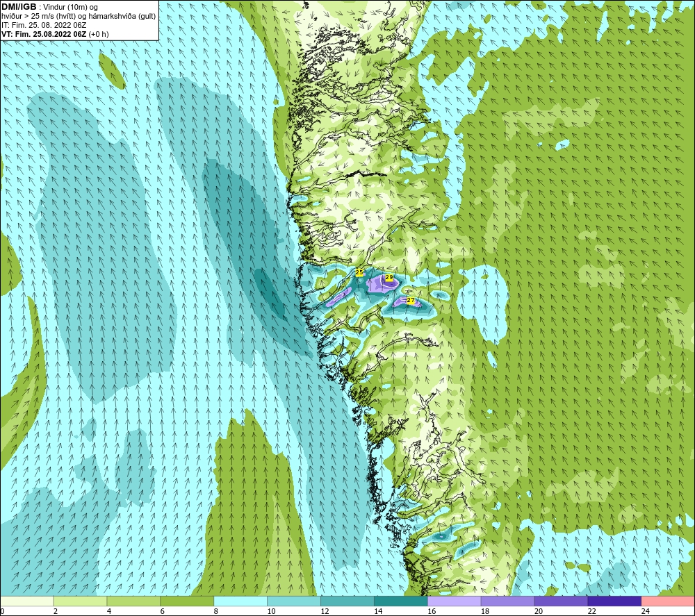
Task: Click the scale number 0
Action: (3, 611)
